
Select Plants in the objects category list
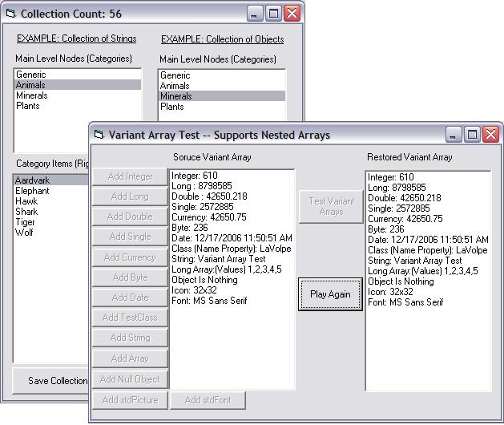(x=172, y=107)
